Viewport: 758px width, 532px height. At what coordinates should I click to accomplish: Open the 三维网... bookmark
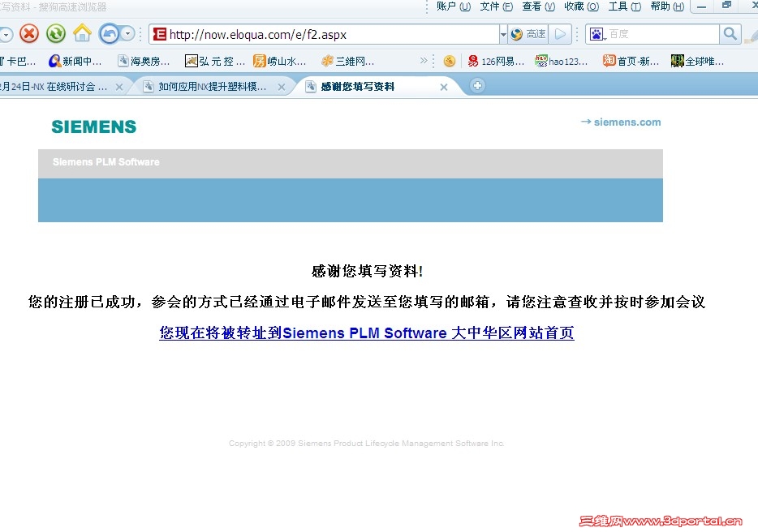click(x=348, y=62)
